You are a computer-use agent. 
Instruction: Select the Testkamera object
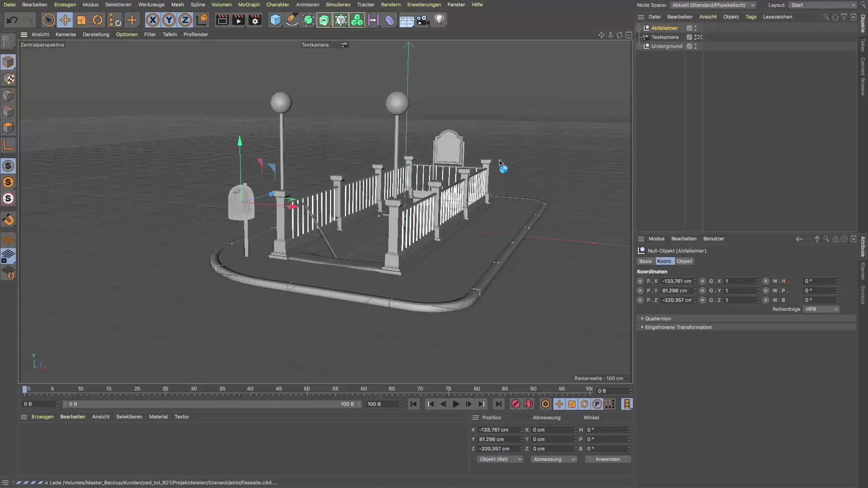(665, 37)
